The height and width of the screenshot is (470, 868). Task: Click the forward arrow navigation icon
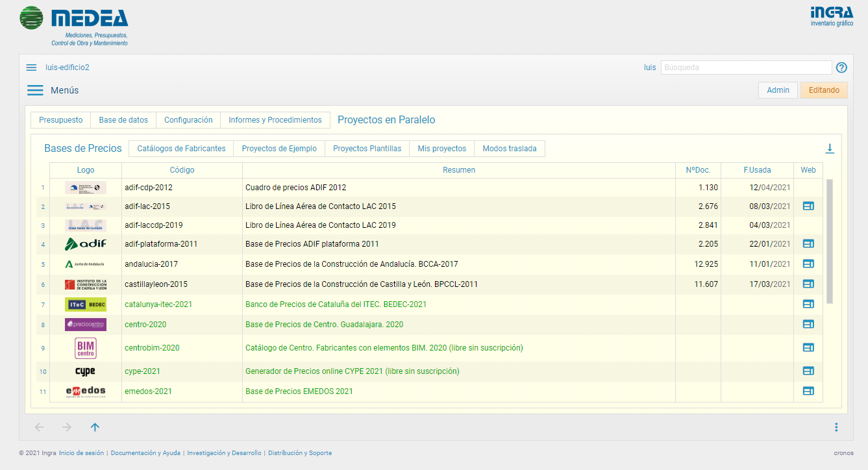(x=67, y=427)
